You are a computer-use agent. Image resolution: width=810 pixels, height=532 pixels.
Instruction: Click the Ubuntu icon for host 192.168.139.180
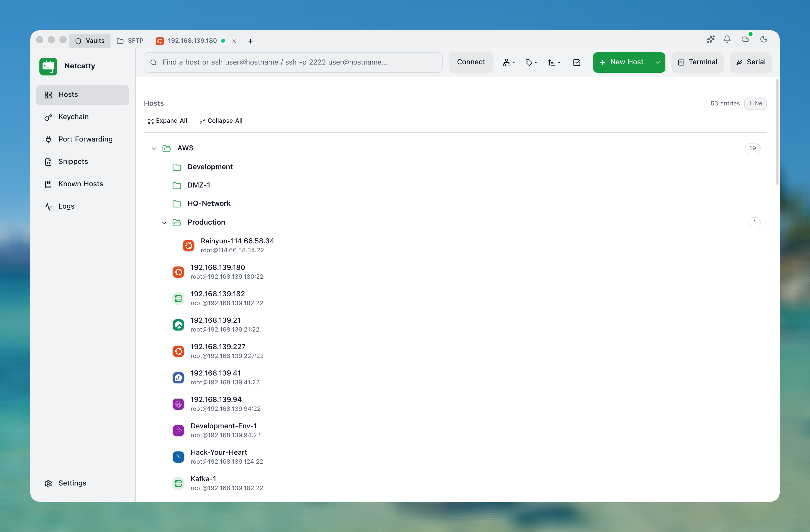178,272
